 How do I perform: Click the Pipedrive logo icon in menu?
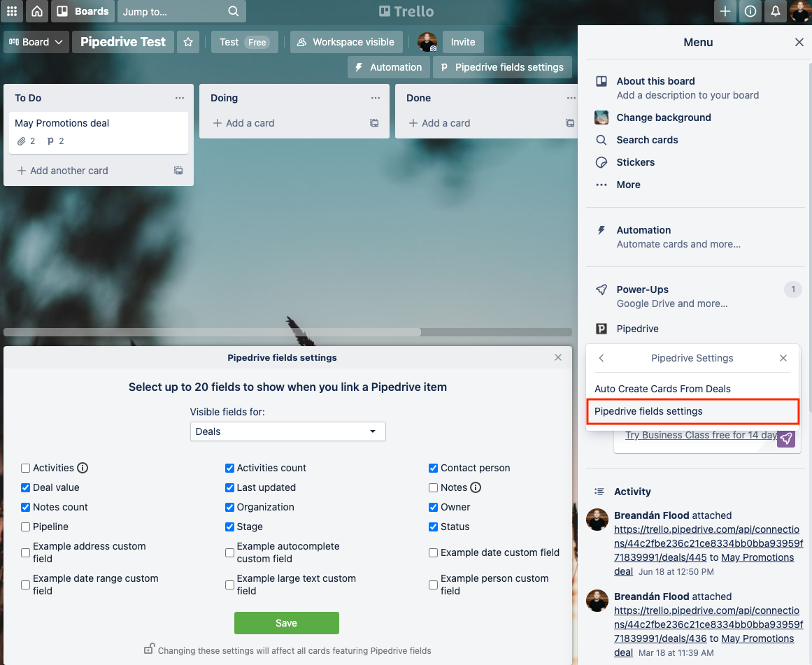point(601,329)
